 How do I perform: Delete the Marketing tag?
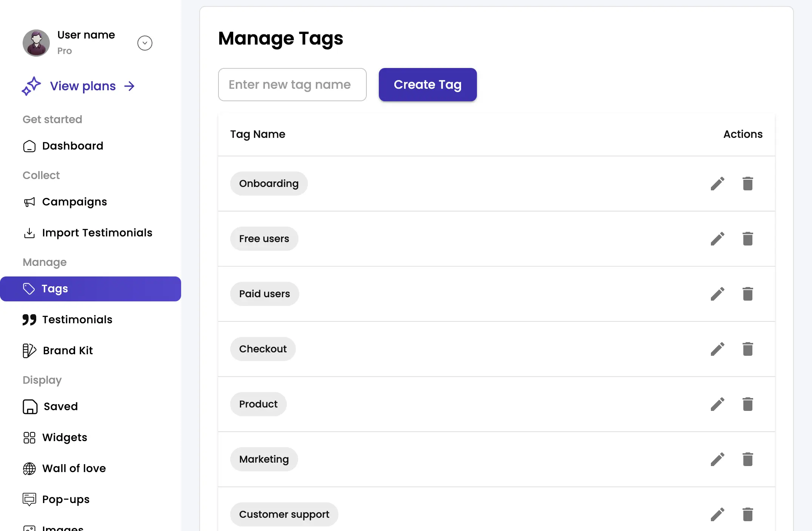(748, 459)
